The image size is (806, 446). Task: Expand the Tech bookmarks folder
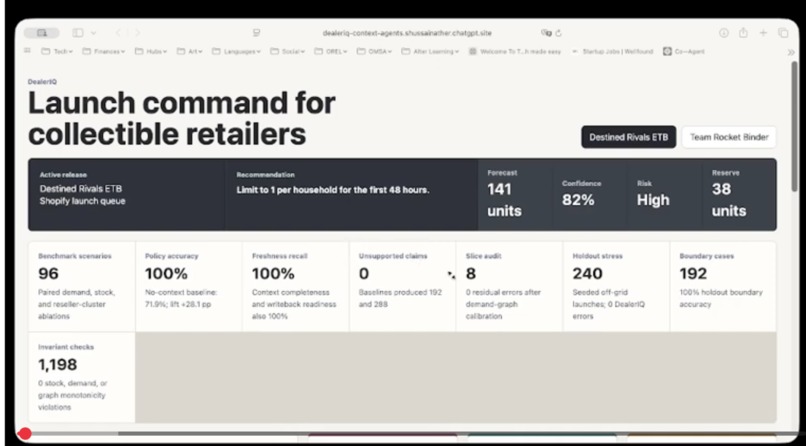pos(57,51)
